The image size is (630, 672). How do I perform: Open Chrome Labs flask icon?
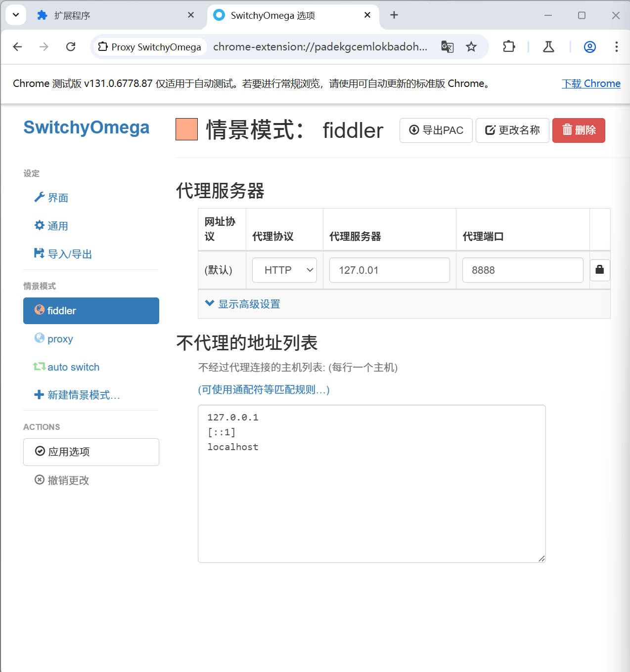point(548,47)
